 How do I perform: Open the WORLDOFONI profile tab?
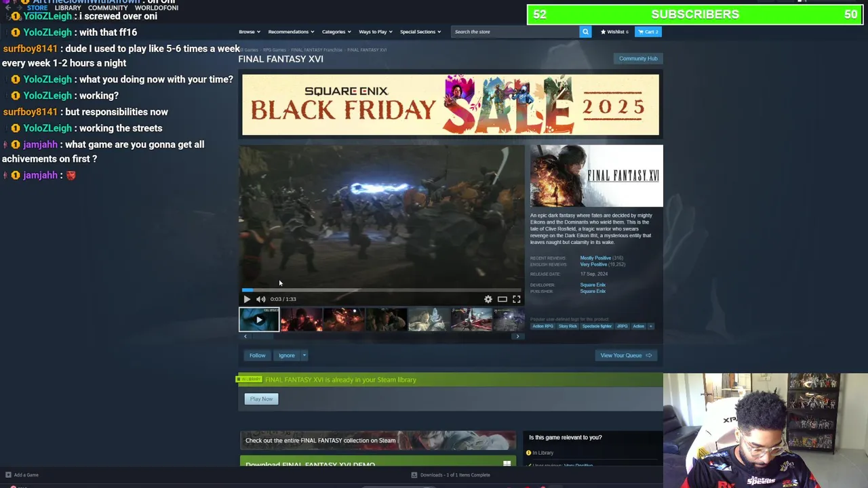coord(156,8)
